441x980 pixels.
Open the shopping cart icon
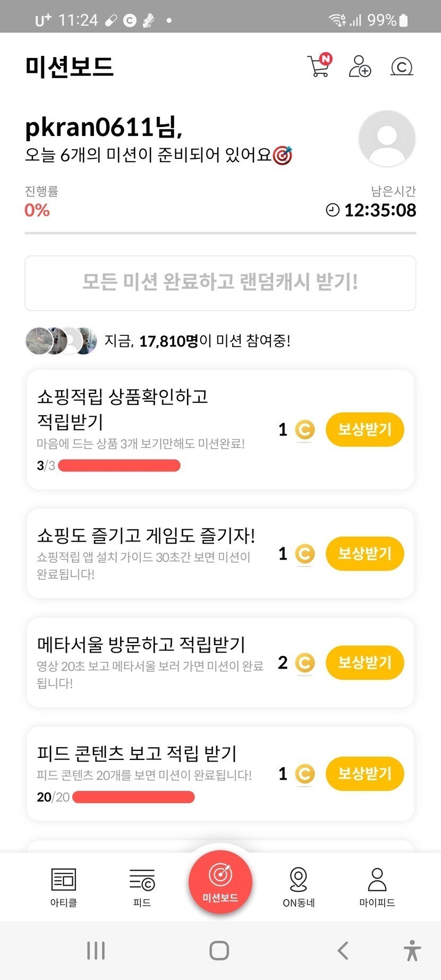pyautogui.click(x=319, y=66)
